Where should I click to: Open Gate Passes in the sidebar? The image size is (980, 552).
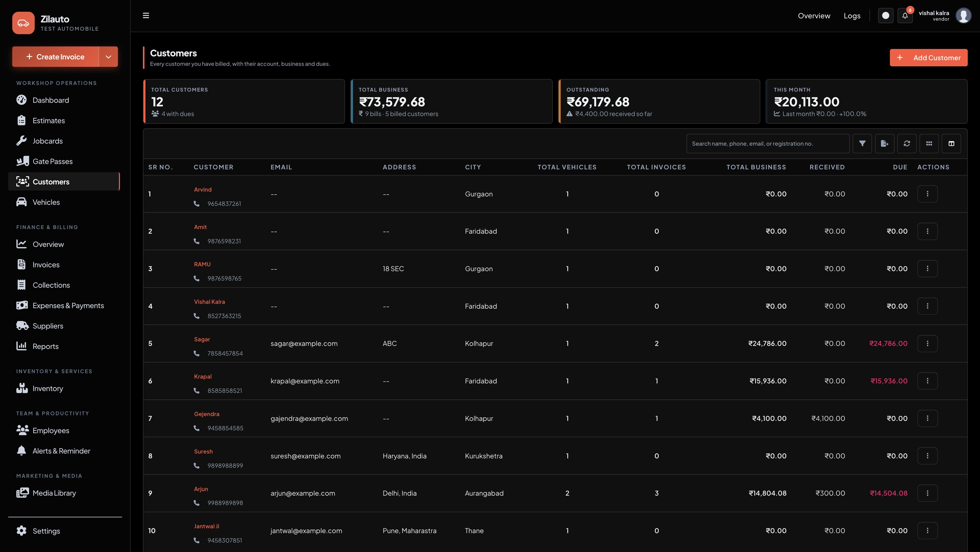(x=64, y=161)
